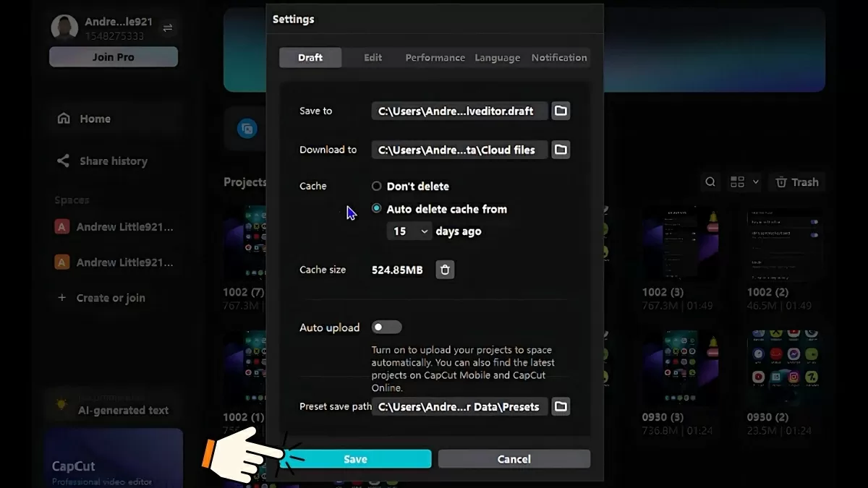Viewport: 868px width, 488px height.
Task: Browse folder for Preset save path
Action: pyautogui.click(x=561, y=406)
